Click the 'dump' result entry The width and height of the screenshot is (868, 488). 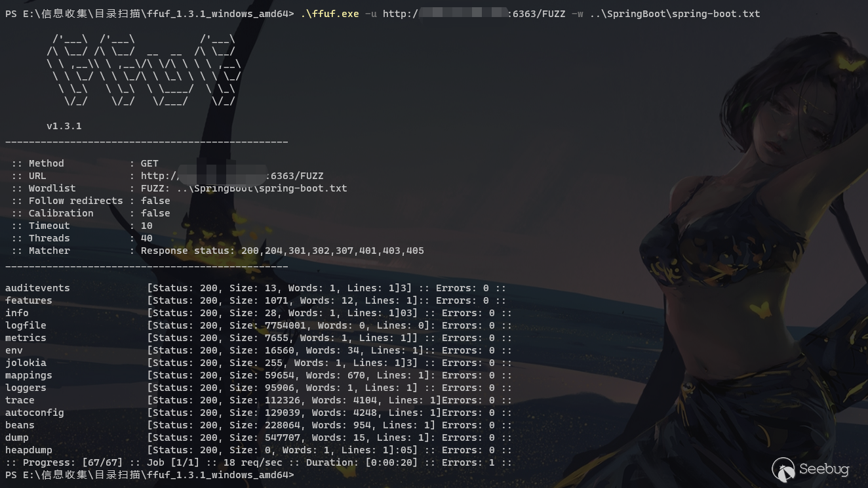pos(17,437)
